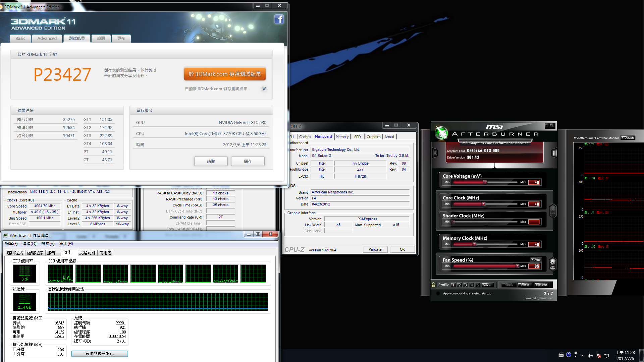Select Afterburner profile slot 4
Screen dimensions: 644x362
472,285
